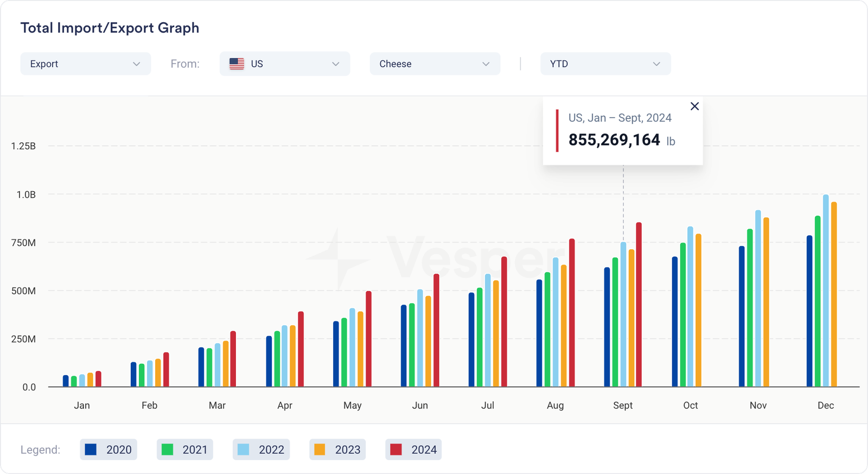This screenshot has width=868, height=474.
Task: Select the dark blue 2020 bar in Oct
Action: coord(675,322)
